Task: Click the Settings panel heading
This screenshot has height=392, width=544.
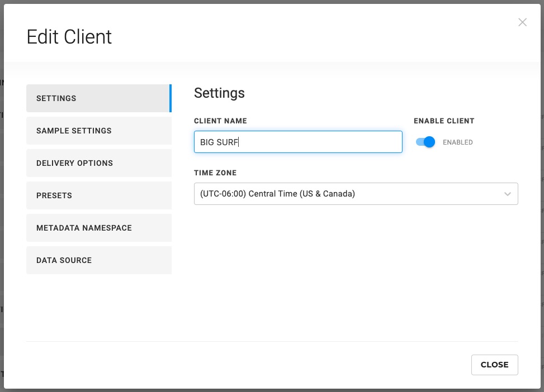Action: [219, 93]
